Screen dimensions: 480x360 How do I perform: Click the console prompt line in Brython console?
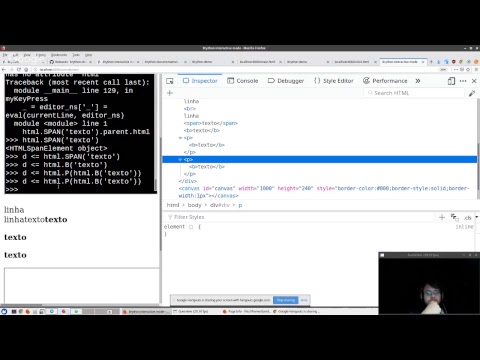tap(80, 190)
